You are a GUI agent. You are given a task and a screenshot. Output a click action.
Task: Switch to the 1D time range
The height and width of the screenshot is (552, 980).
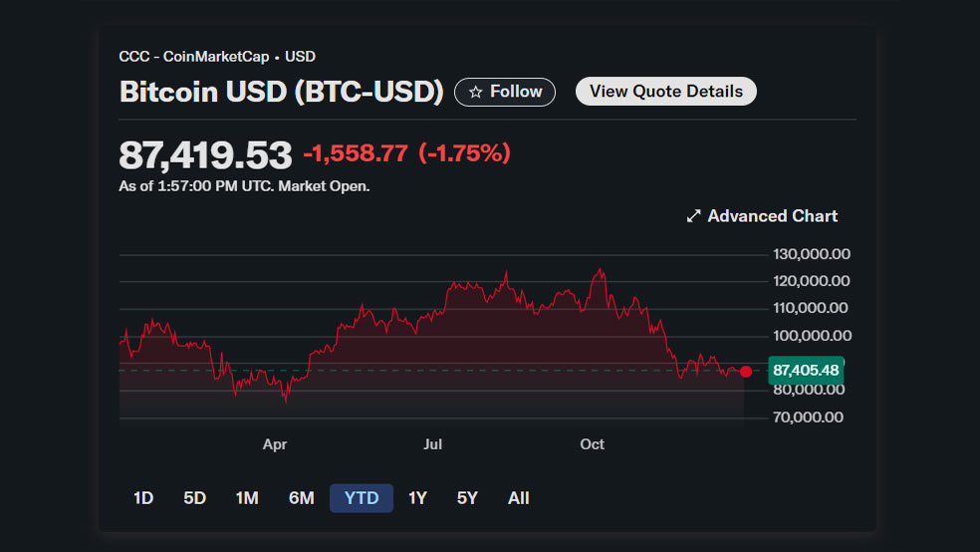coord(143,498)
